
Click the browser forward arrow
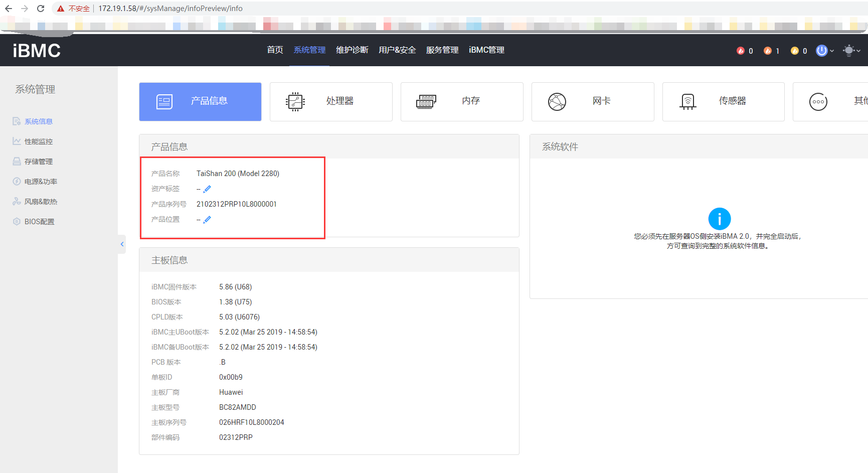(x=25, y=9)
